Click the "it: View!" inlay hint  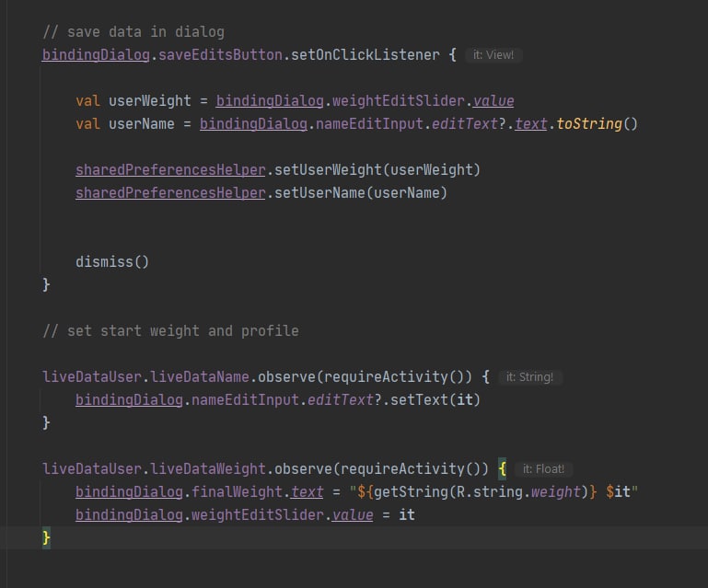[x=493, y=55]
